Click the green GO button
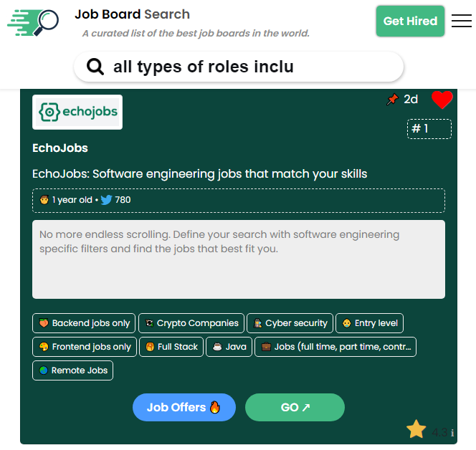476x450 pixels. [x=295, y=407]
